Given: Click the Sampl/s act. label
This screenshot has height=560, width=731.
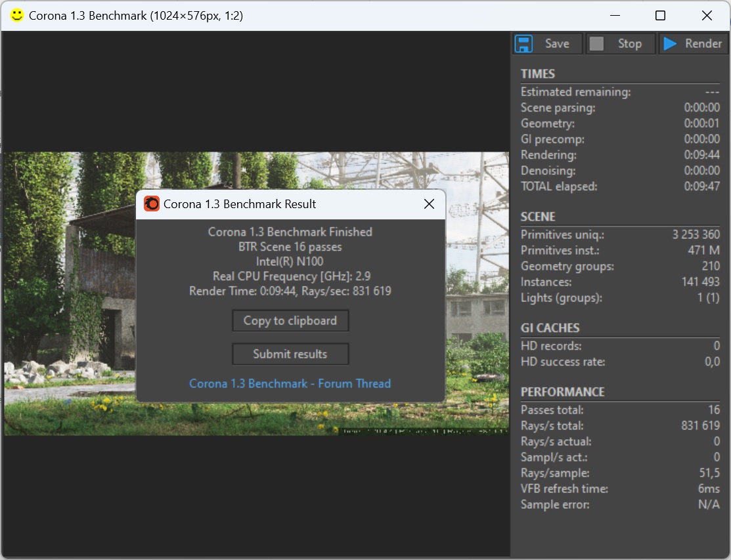Looking at the screenshot, I should tap(554, 458).
